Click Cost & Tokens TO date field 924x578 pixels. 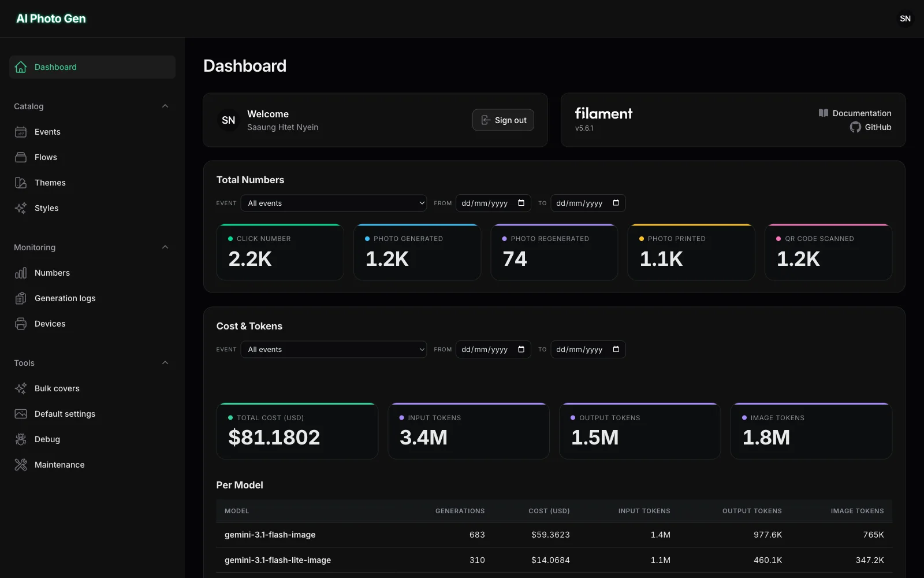588,349
